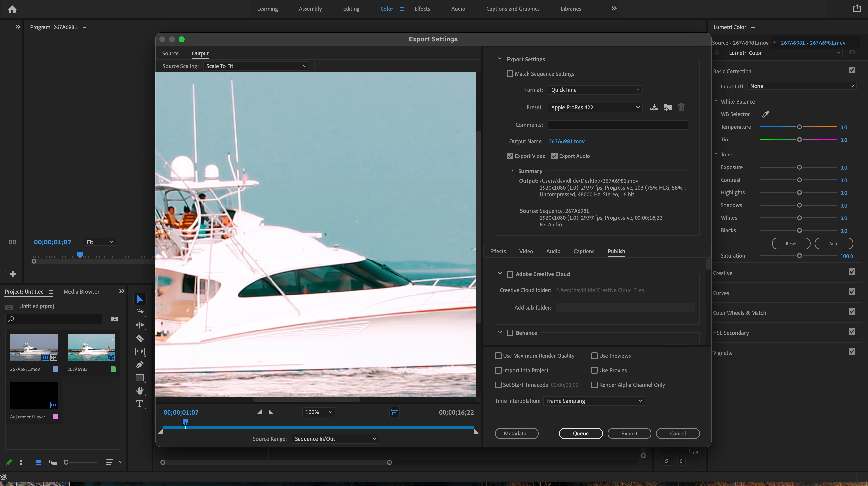Select the Type tool
The height and width of the screenshot is (486, 868).
tap(139, 404)
